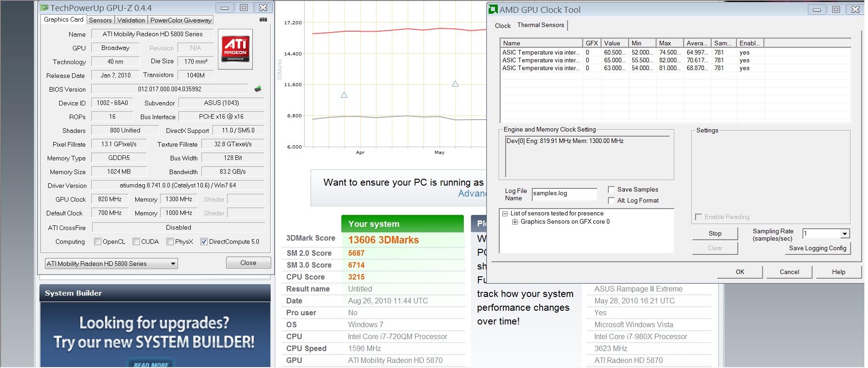The height and width of the screenshot is (368, 868).
Task: Click the Name field ATI Mobility Radeon HD 5800
Action: click(153, 34)
